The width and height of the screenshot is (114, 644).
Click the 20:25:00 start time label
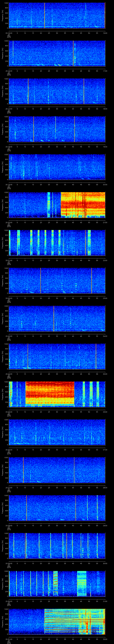pos(9,412)
